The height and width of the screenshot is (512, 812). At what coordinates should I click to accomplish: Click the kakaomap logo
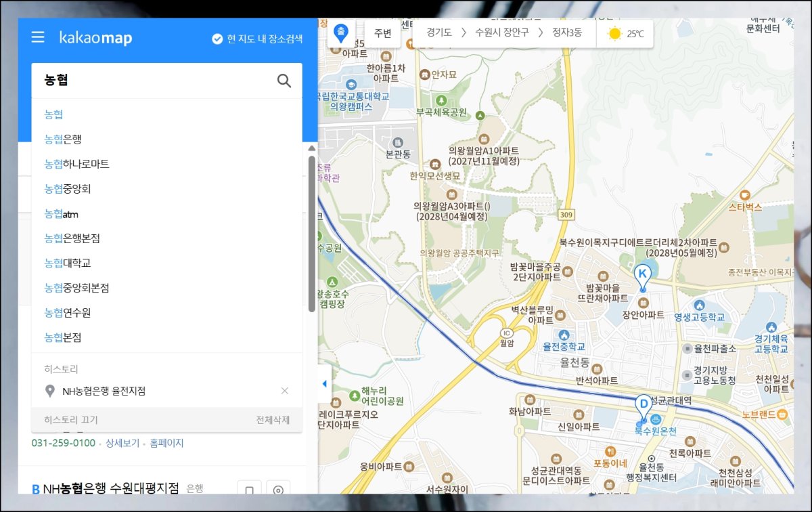pyautogui.click(x=95, y=38)
